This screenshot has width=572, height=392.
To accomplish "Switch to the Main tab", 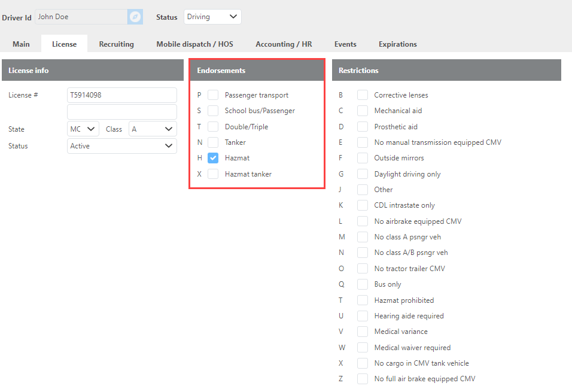I will tap(21, 44).
